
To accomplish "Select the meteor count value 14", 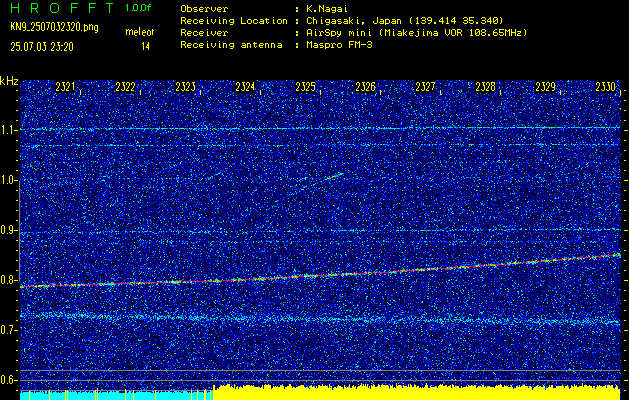I will 145,47.
